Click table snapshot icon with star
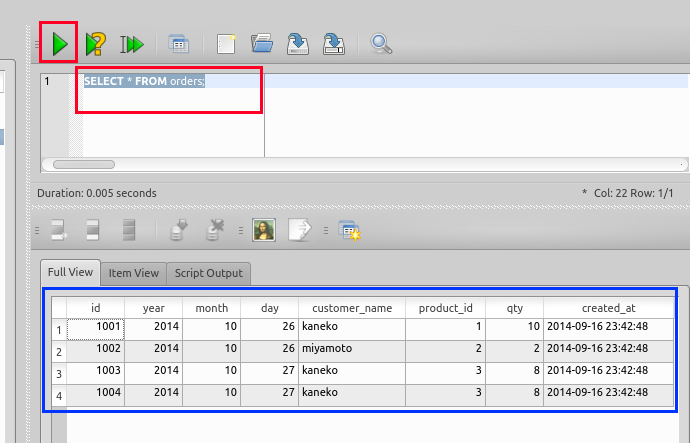 pyautogui.click(x=349, y=231)
